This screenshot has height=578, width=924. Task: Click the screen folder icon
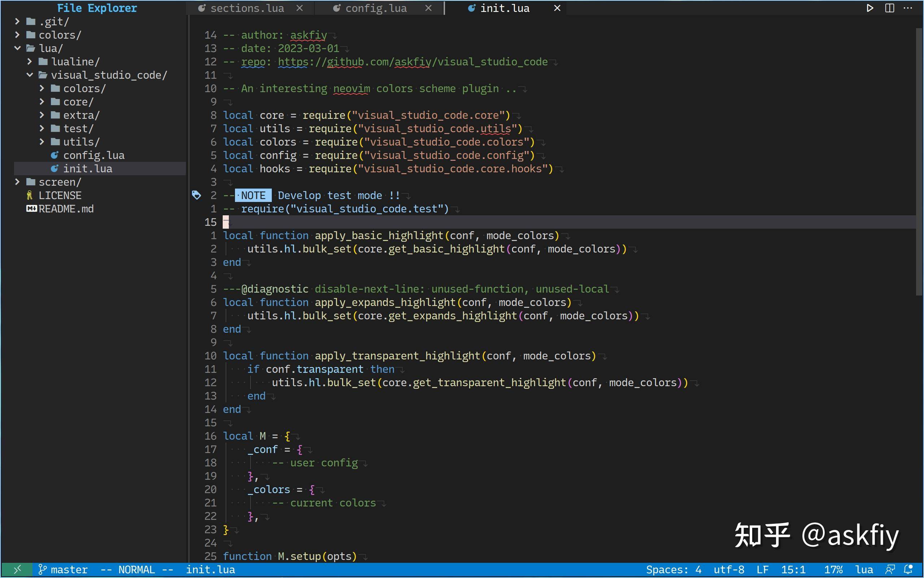pyautogui.click(x=31, y=182)
